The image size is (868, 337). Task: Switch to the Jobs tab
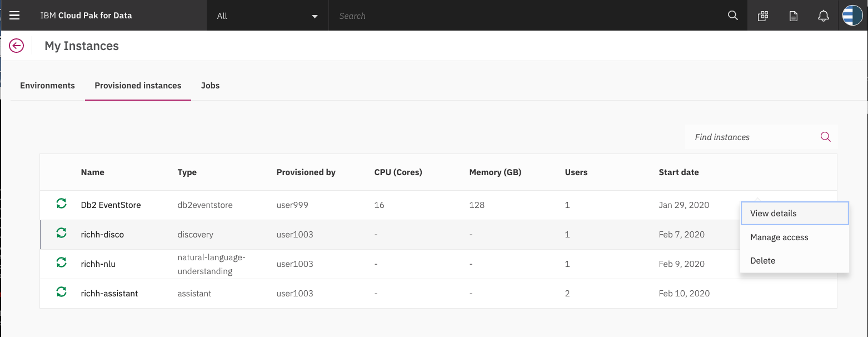(210, 86)
